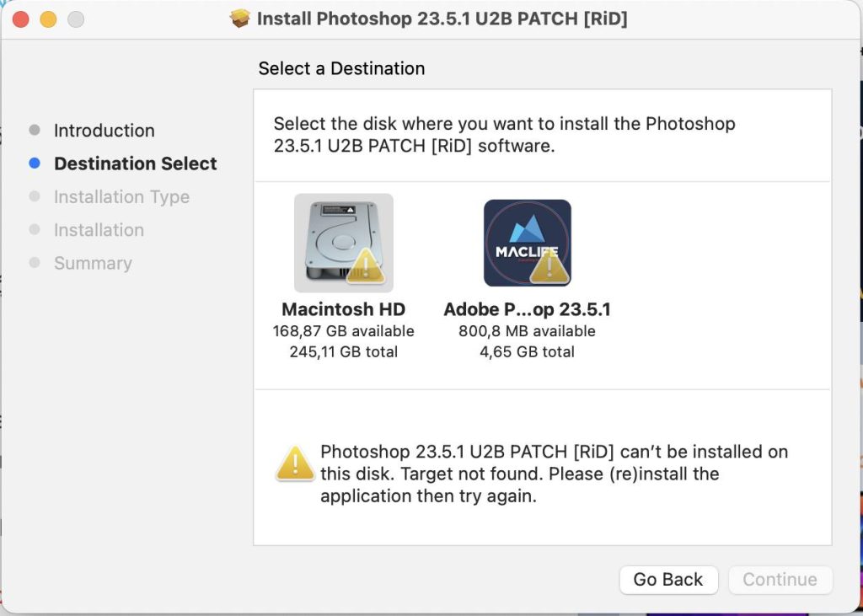Image resolution: width=863 pixels, height=616 pixels.
Task: Click the yellow minimize button in the title bar
Action: tap(47, 18)
